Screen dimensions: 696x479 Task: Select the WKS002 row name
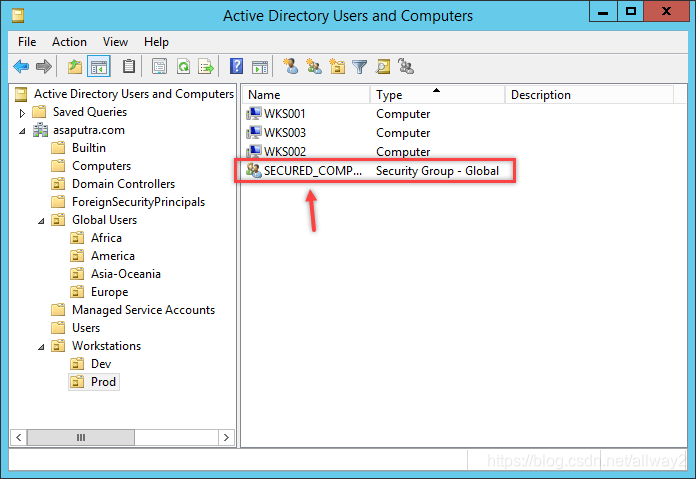tap(285, 152)
